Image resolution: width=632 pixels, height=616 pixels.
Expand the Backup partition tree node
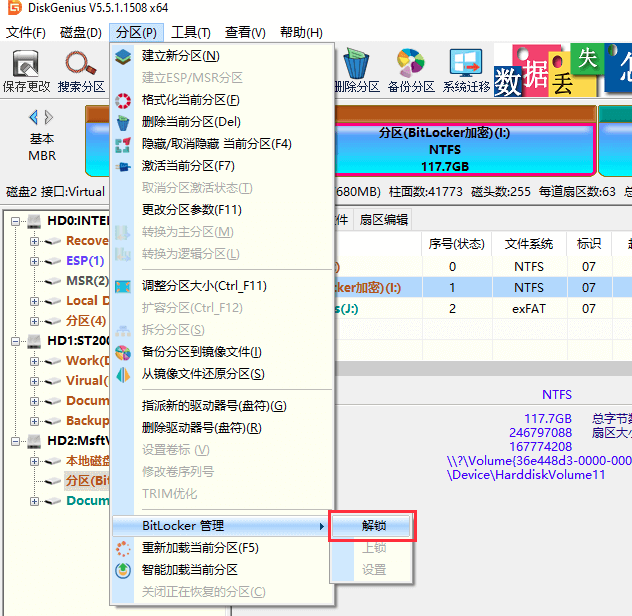[34, 421]
